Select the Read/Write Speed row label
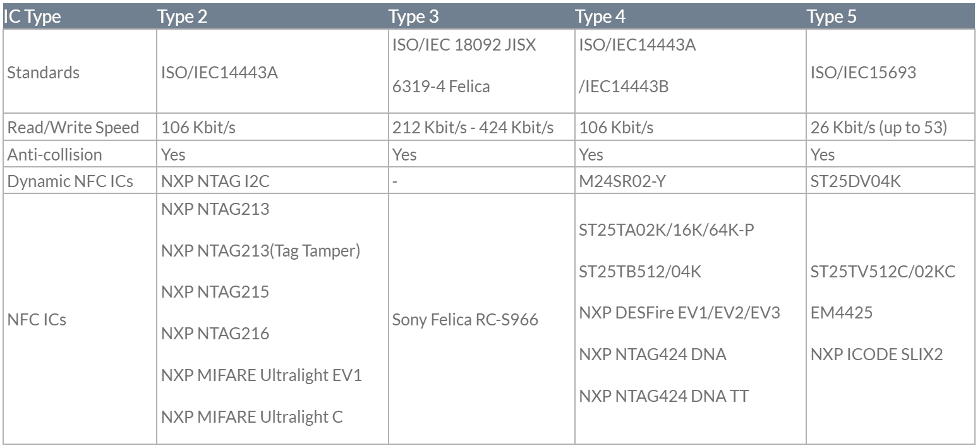The width and height of the screenshot is (980, 448). coord(73,128)
